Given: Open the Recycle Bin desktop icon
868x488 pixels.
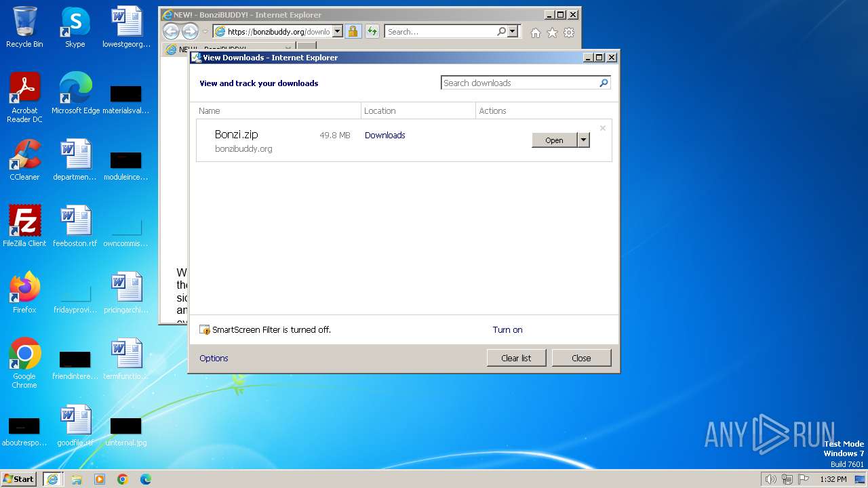Looking at the screenshot, I should 24,27.
